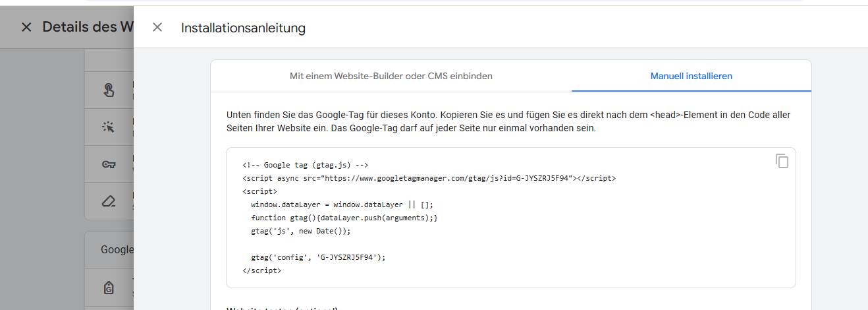Click the Google section label in background panel
This screenshot has width=868, height=310.
(117, 249)
